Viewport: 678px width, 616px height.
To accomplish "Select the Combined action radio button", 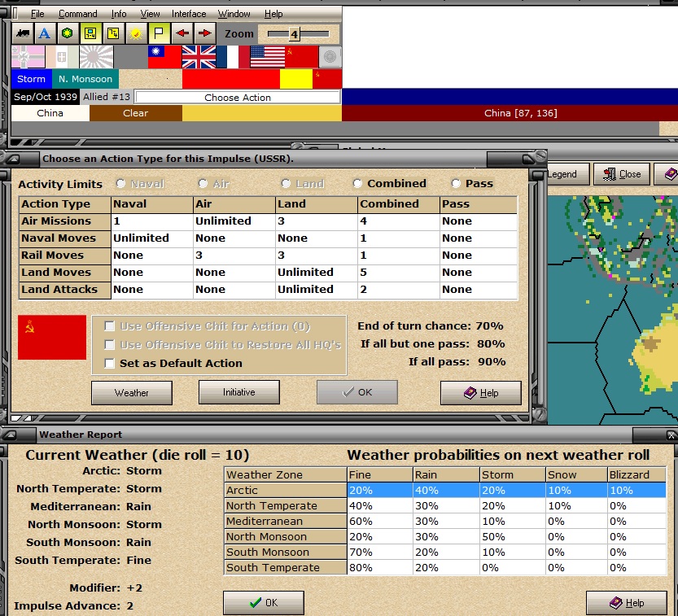I will pyautogui.click(x=357, y=184).
